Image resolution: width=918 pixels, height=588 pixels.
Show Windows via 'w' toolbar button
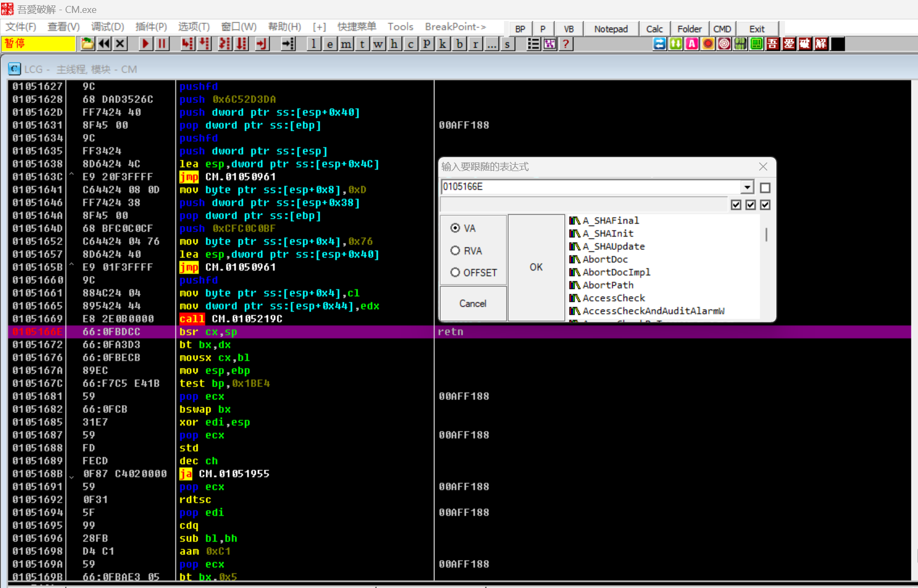[379, 44]
